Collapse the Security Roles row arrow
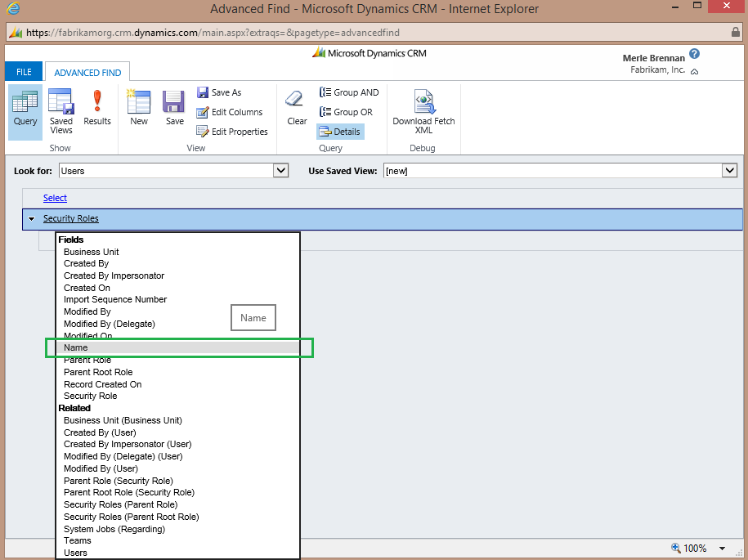The height and width of the screenshot is (560, 748). (31, 219)
